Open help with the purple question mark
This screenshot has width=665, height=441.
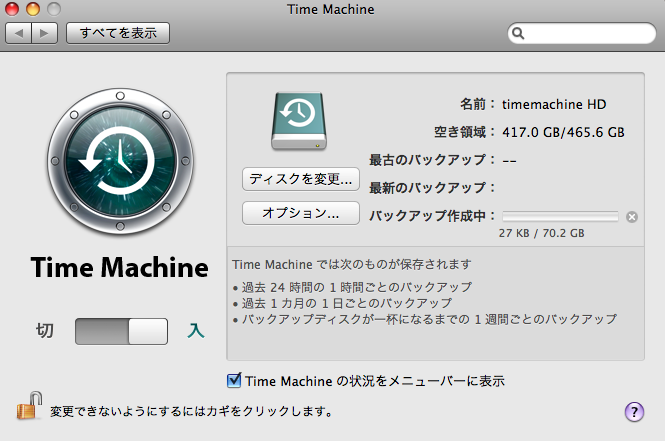[x=634, y=411]
